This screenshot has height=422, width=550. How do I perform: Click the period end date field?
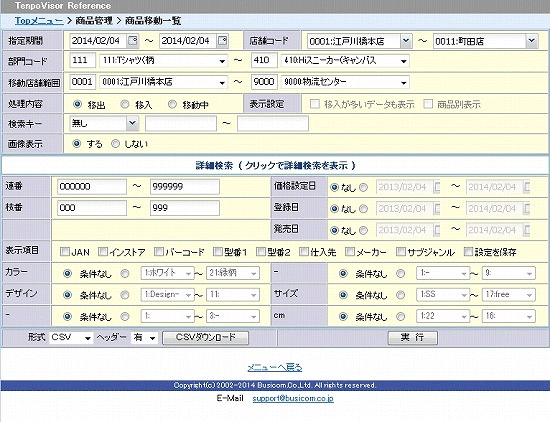(x=188, y=41)
